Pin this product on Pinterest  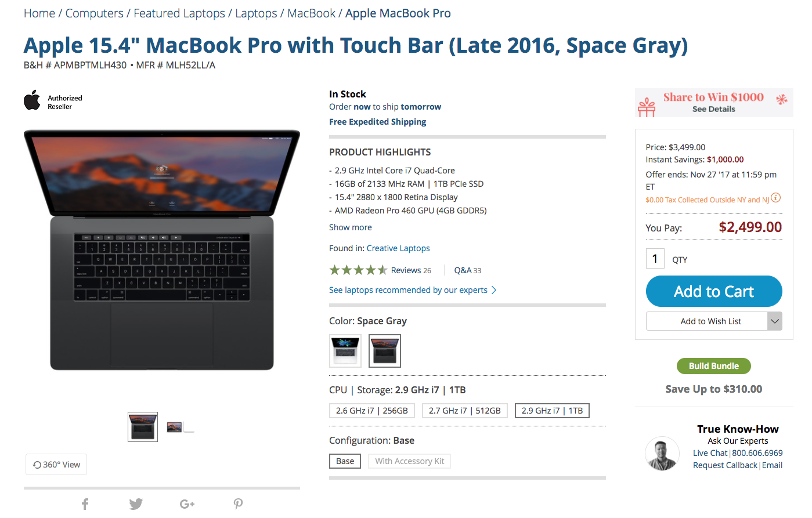238,504
